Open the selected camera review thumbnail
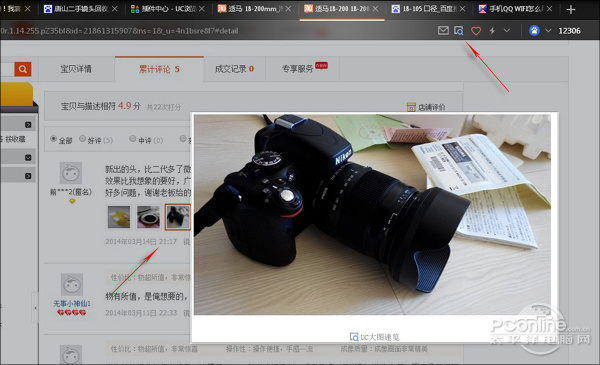Viewport: 600px width, 365px height. (178, 217)
